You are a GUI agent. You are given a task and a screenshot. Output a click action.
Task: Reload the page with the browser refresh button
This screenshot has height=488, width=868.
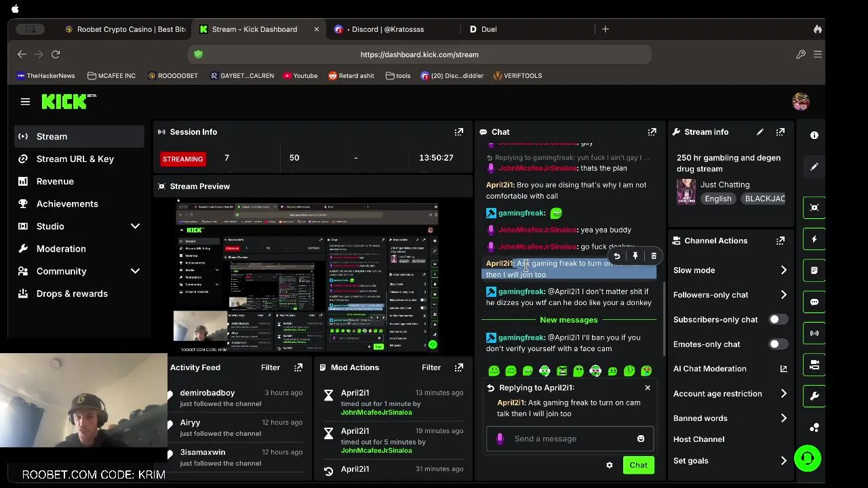56,54
